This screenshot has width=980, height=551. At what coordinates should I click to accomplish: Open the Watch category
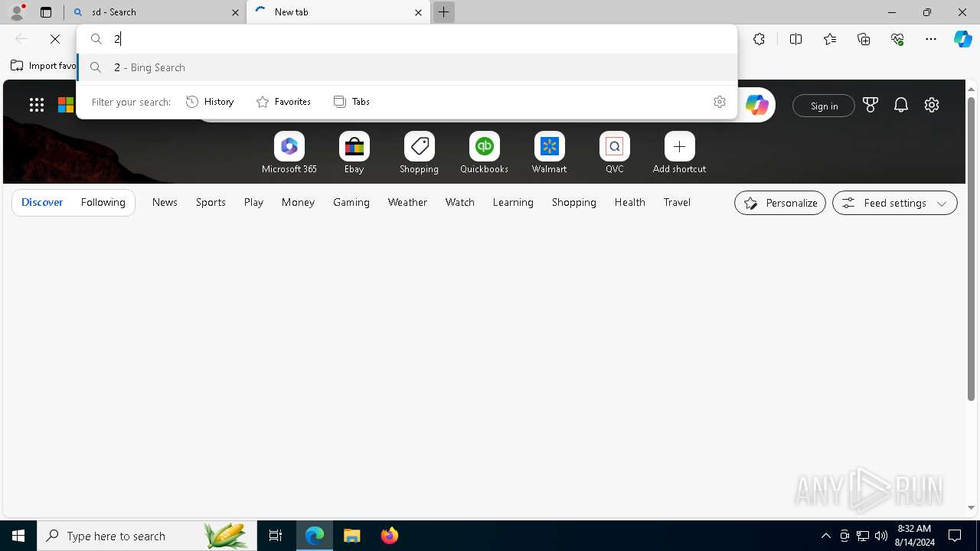(x=460, y=202)
